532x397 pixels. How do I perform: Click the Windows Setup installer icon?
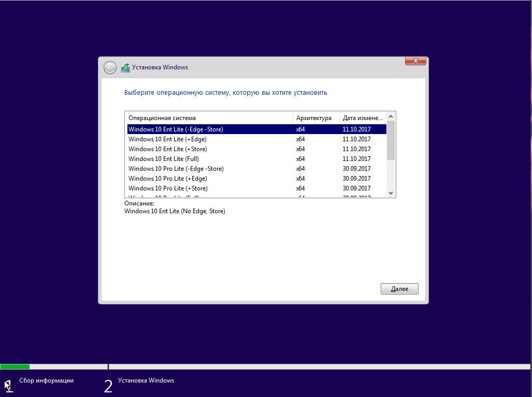125,68
